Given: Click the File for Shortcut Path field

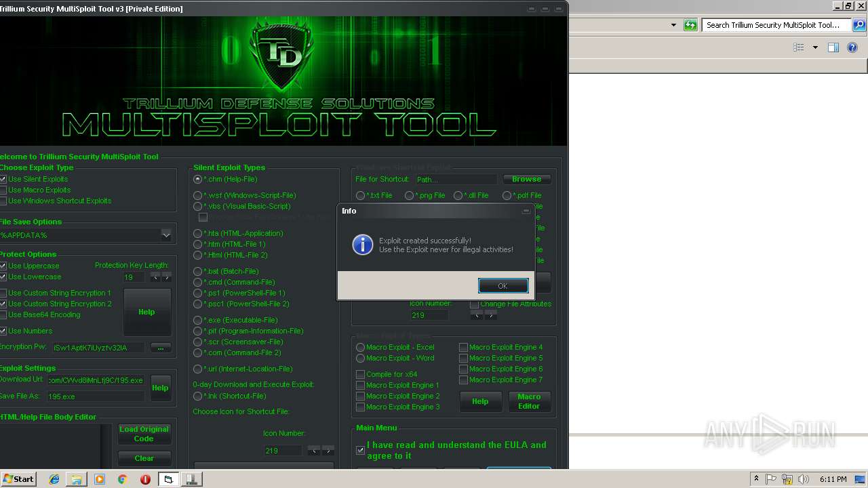Looking at the screenshot, I should [x=456, y=179].
